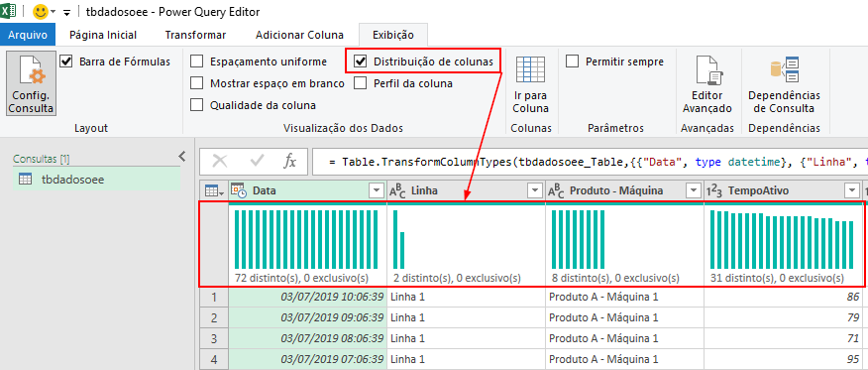Enable Espaçamento uniforme checkbox
Image resolution: width=868 pixels, height=370 pixels.
click(x=196, y=62)
